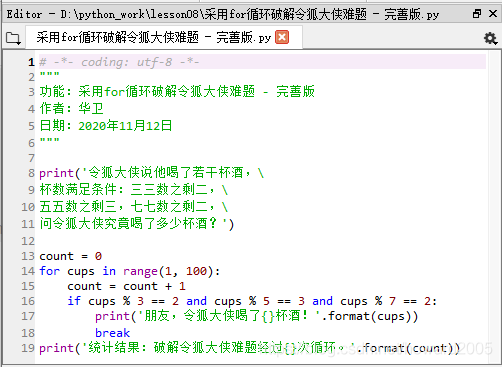Click the break statement line
The image size is (502, 367).
[x=112, y=333]
